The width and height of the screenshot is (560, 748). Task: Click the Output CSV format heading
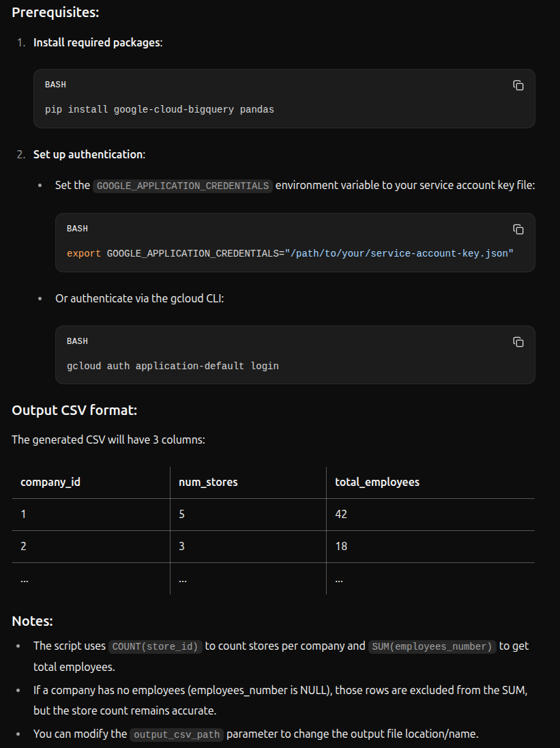pos(74,410)
